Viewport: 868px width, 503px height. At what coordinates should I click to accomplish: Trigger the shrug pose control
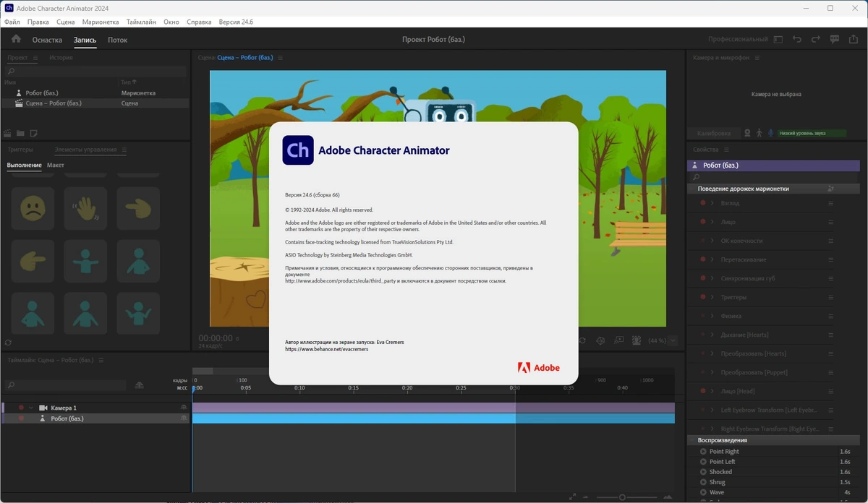click(x=138, y=313)
